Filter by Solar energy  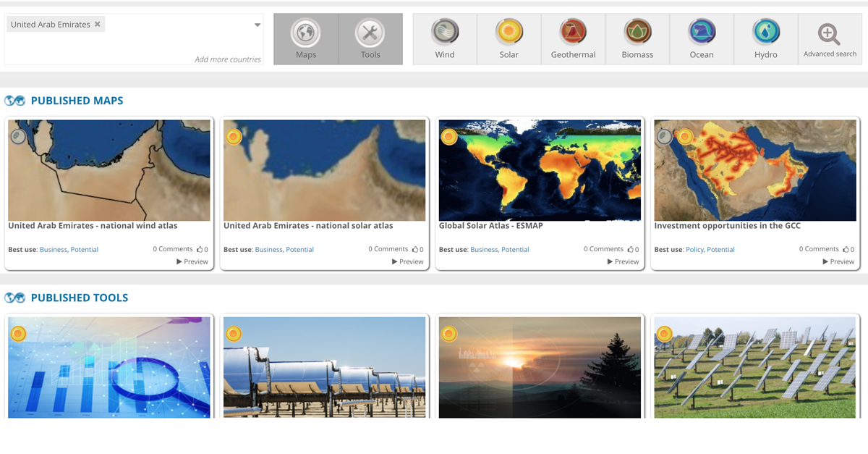509,39
